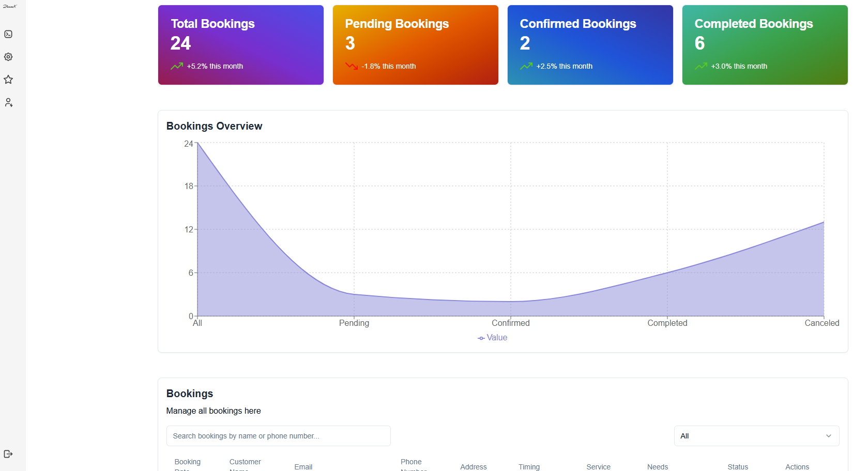Open the terminal icon in the sidebar

pyautogui.click(x=8, y=34)
